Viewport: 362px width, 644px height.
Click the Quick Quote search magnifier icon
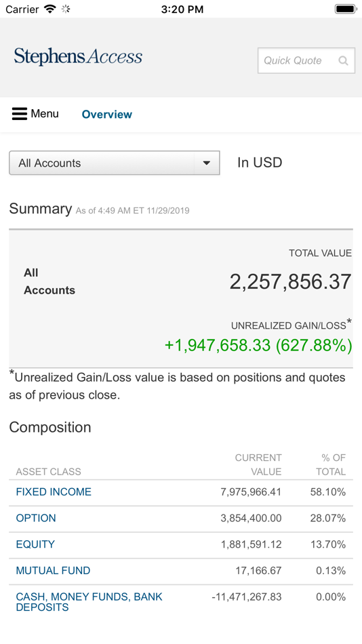point(343,61)
